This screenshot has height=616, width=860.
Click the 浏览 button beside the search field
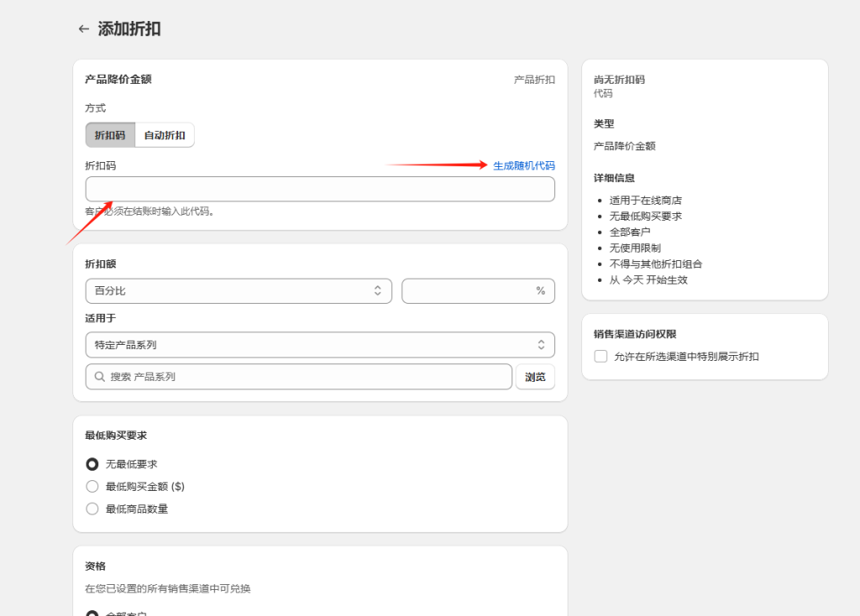536,376
